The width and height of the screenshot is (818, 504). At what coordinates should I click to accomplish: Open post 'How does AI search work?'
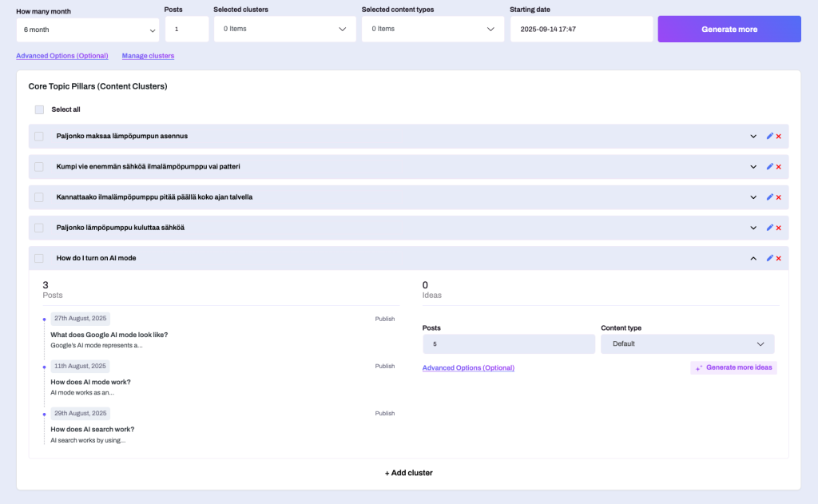click(93, 430)
